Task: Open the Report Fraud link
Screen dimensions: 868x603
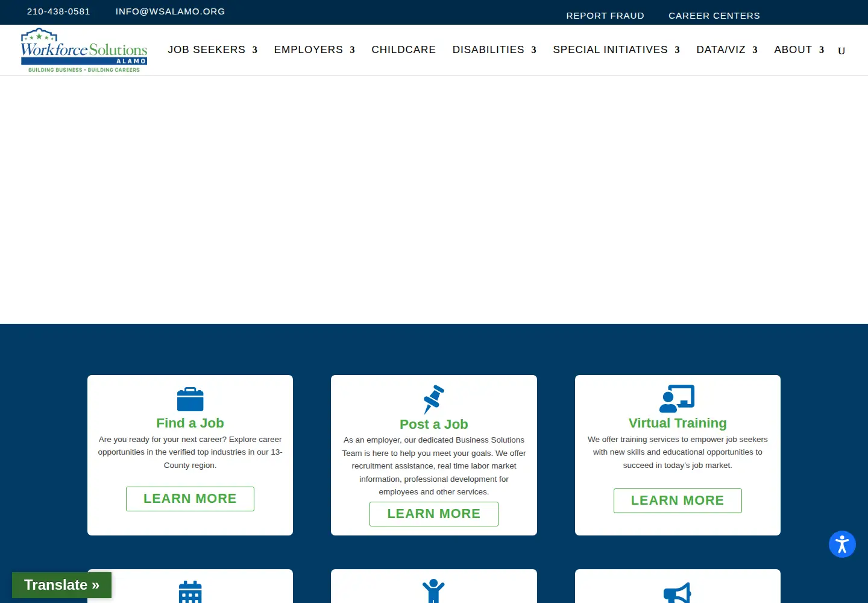Action: pos(605,16)
